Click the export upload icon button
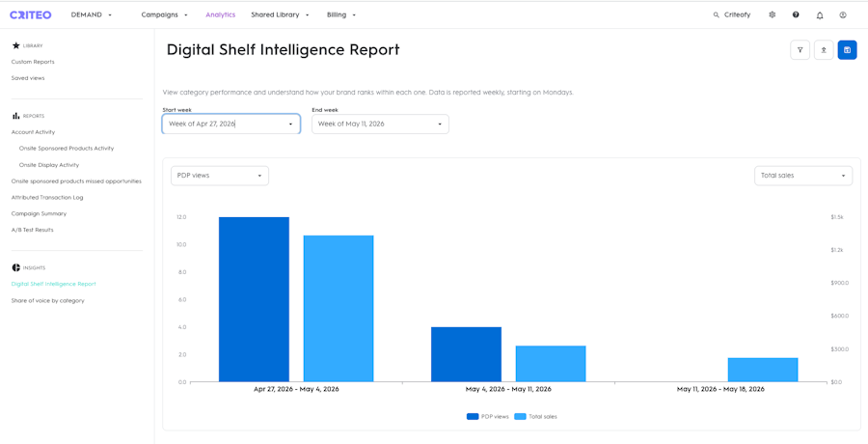This screenshot has height=444, width=868. click(x=824, y=50)
